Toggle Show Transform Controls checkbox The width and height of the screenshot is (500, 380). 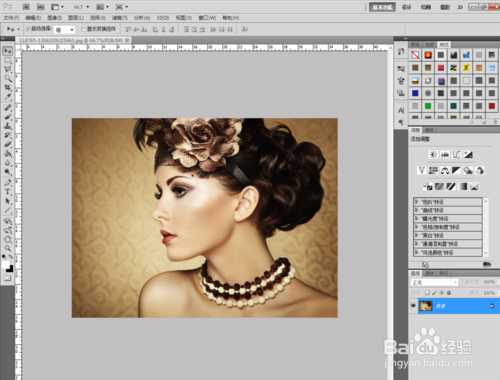click(84, 29)
